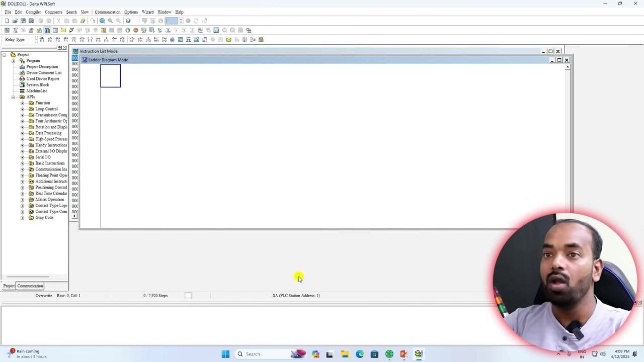
Task: Click the Device Comment List icon
Action: [x=22, y=73]
